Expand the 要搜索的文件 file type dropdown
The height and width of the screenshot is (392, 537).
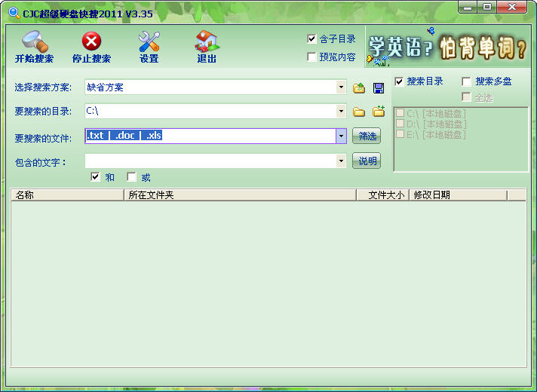[341, 136]
